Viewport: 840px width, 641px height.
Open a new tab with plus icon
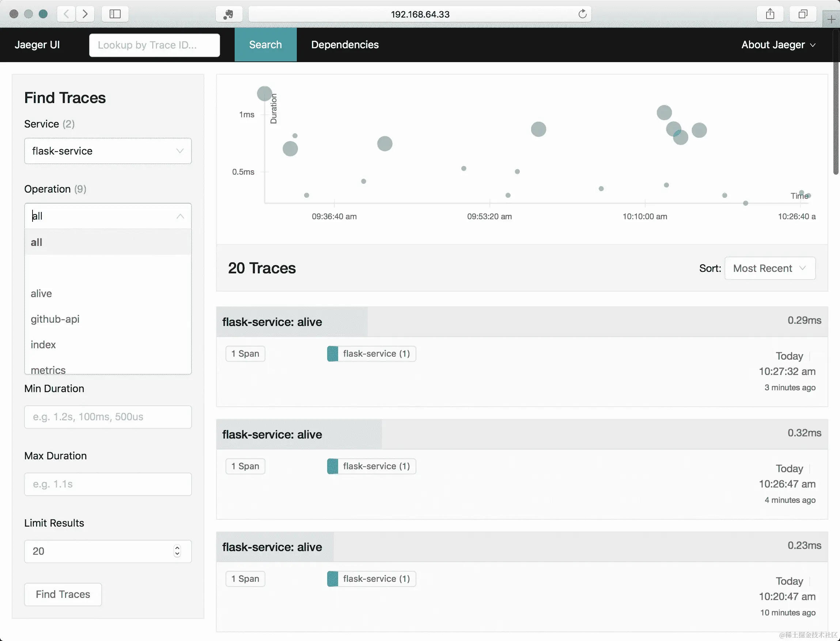pyautogui.click(x=831, y=19)
